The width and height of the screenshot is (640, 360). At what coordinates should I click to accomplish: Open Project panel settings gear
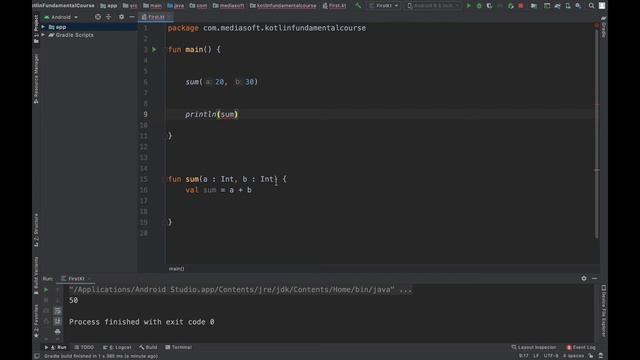(x=121, y=17)
